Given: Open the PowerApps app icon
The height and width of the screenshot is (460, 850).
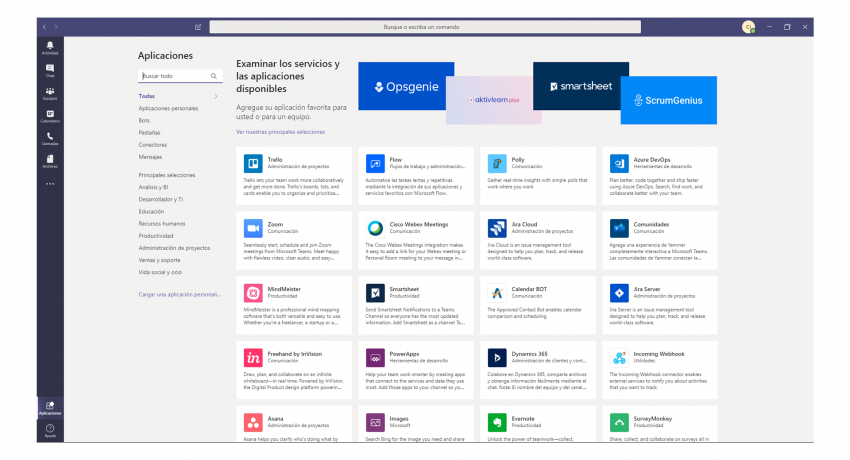Looking at the screenshot, I should coord(375,358).
